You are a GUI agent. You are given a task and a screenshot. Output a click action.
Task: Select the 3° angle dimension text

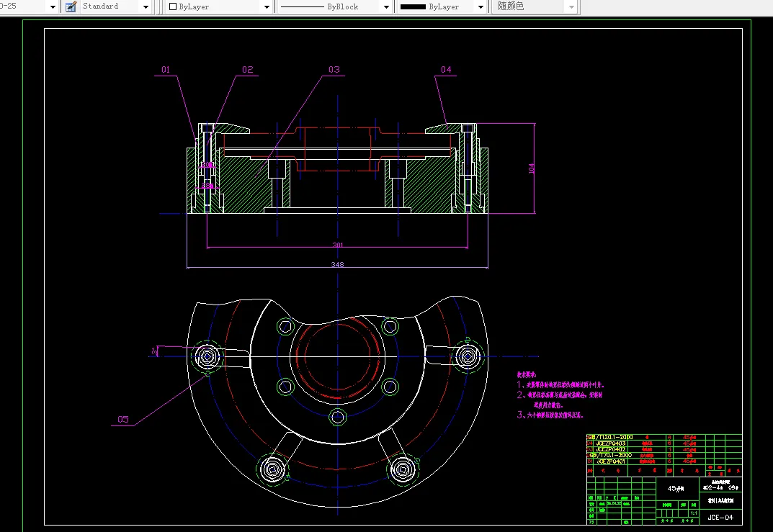[154, 351]
